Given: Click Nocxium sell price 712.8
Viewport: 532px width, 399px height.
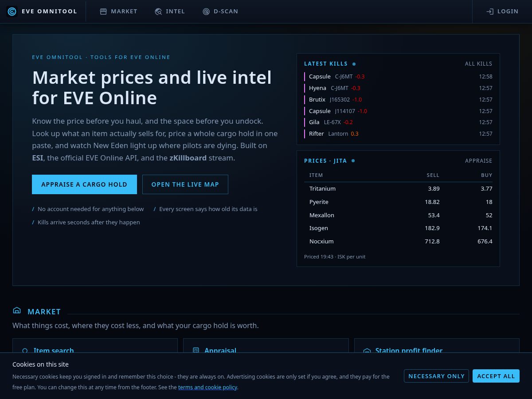Looking at the screenshot, I should 432,242.
